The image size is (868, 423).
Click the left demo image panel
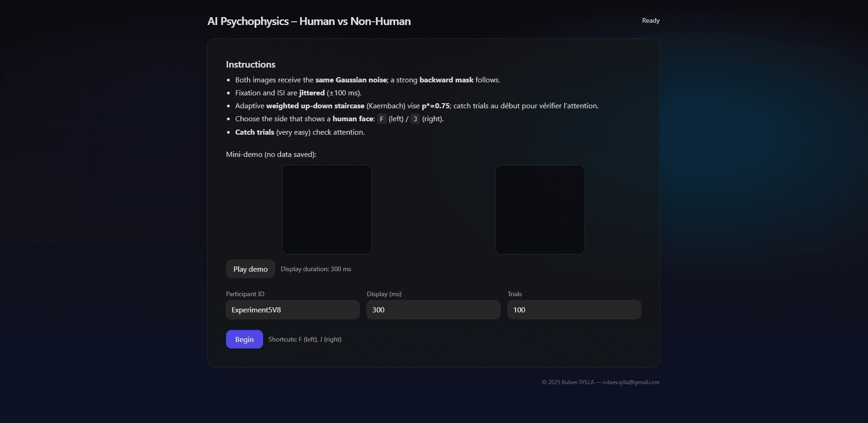[x=327, y=210]
